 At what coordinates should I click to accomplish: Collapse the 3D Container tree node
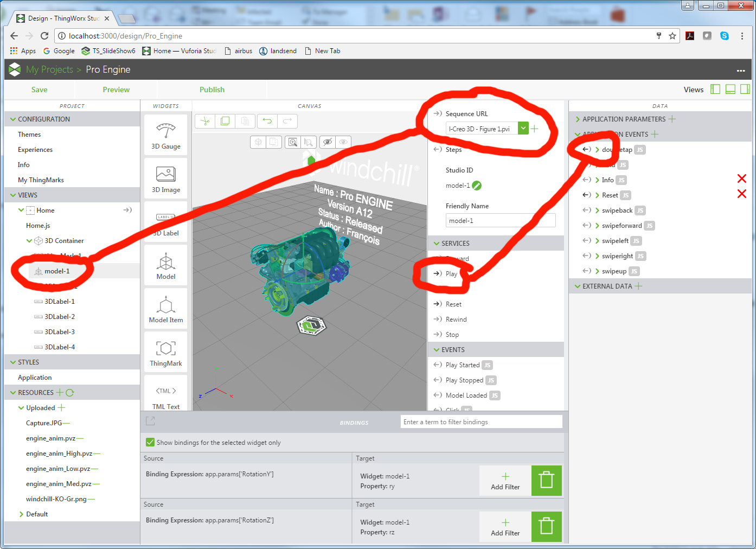coord(29,241)
